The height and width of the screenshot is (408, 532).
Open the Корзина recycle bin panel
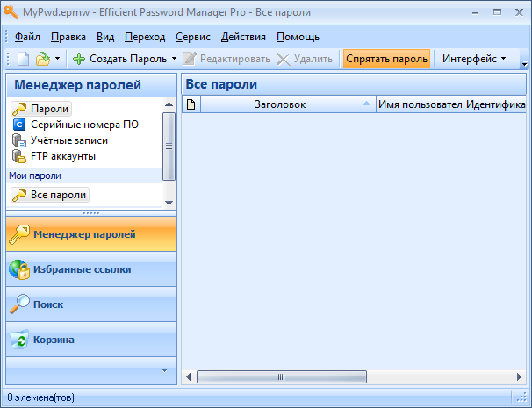[x=54, y=340]
